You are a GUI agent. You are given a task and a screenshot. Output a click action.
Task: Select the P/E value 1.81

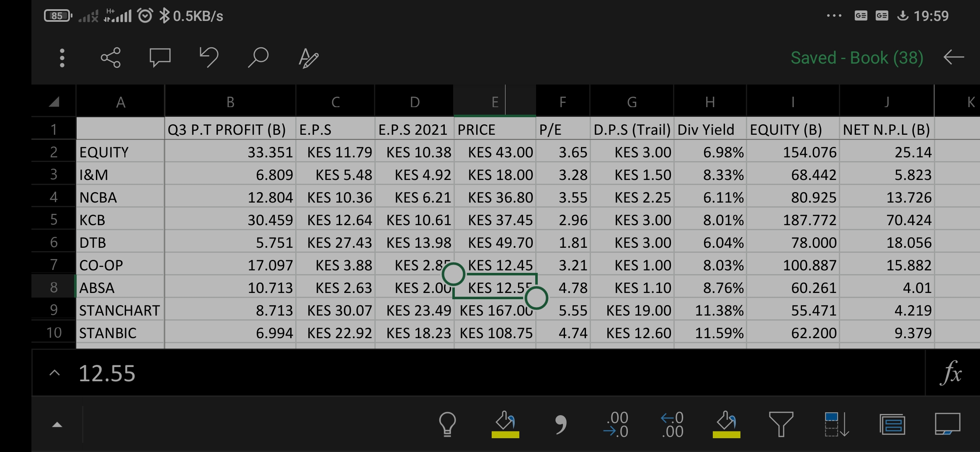coord(562,242)
